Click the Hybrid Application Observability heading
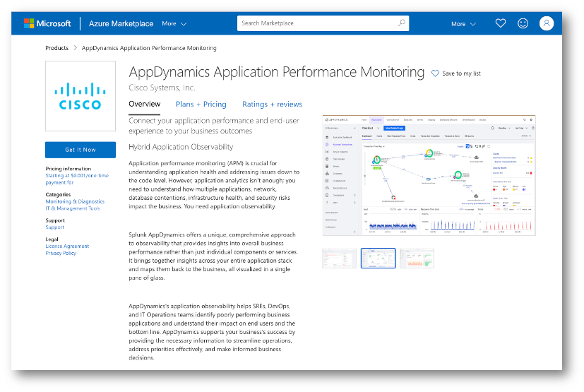This screenshot has height=392, width=584. (181, 147)
